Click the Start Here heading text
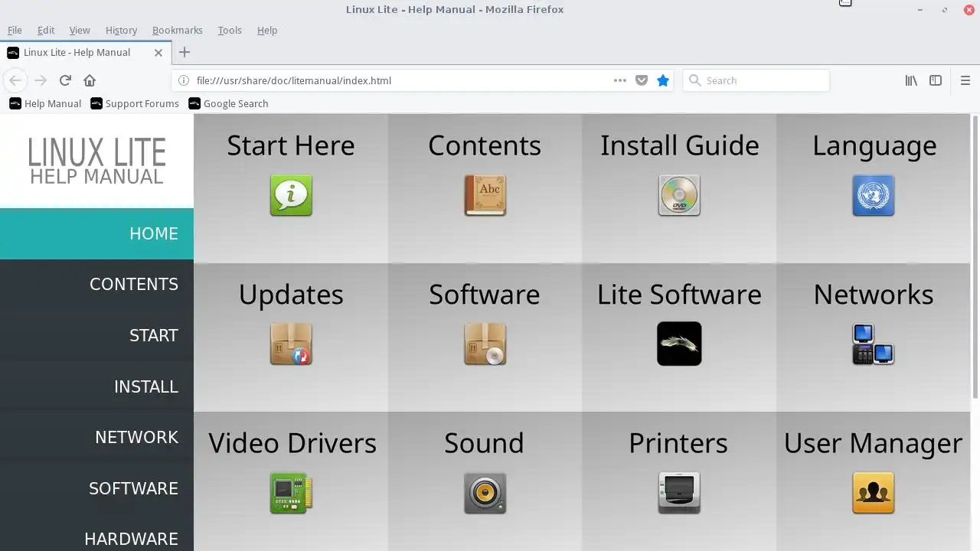The image size is (980, 551). point(291,145)
